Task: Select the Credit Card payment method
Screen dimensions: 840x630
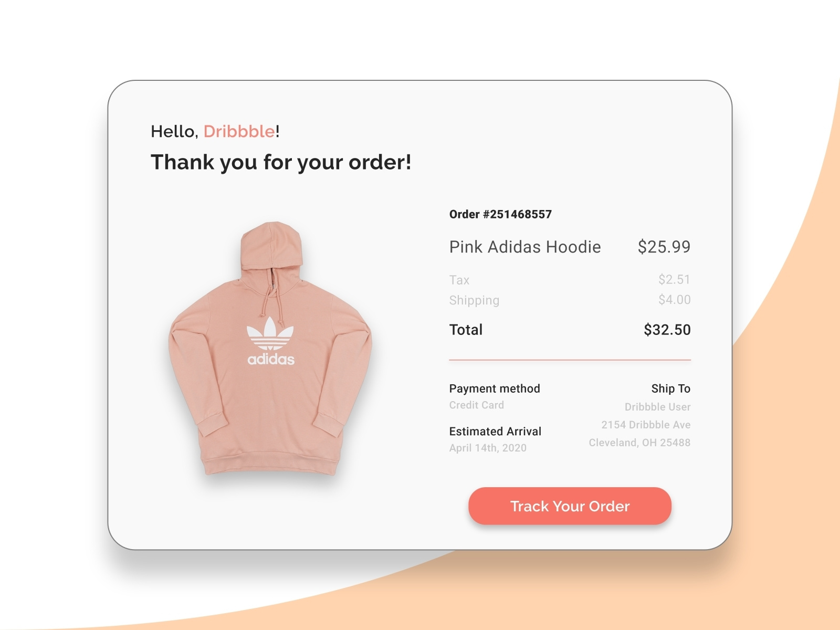Action: click(x=476, y=405)
